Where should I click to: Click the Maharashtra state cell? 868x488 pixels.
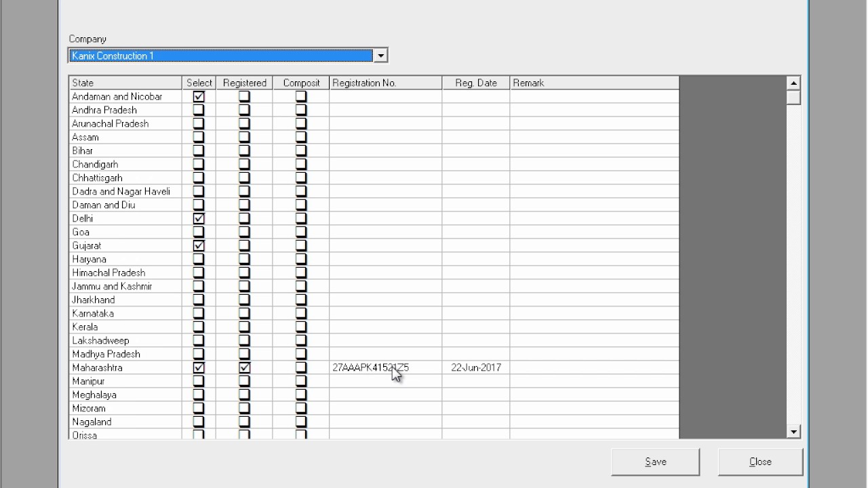coord(125,367)
